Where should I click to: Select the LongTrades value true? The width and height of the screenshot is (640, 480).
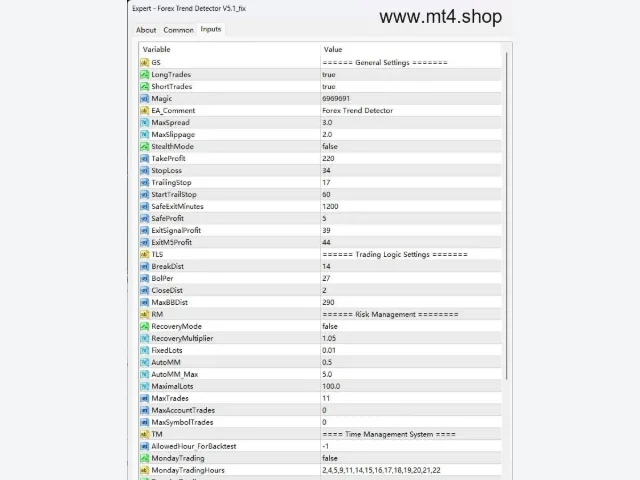pos(329,74)
